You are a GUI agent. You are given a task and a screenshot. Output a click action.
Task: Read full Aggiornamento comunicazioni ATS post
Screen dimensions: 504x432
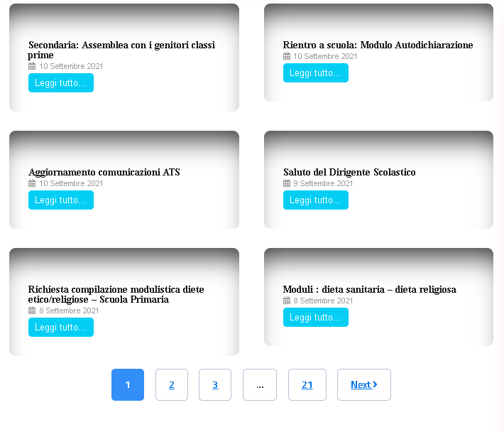point(61,200)
